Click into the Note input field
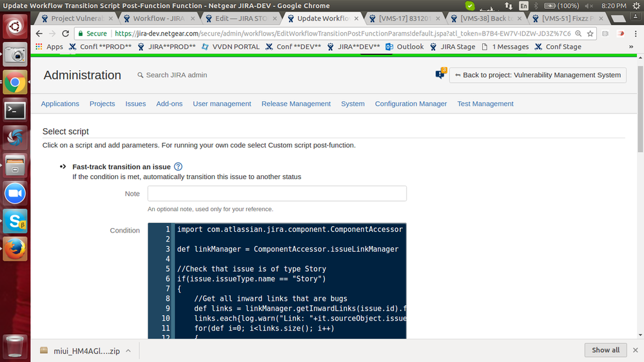The image size is (644, 362). (277, 193)
